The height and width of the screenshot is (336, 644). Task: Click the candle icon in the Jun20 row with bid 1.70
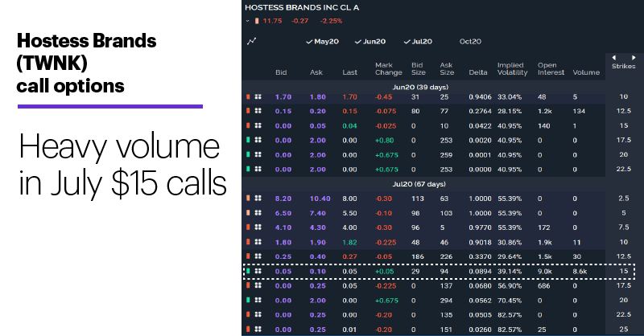pos(248,96)
